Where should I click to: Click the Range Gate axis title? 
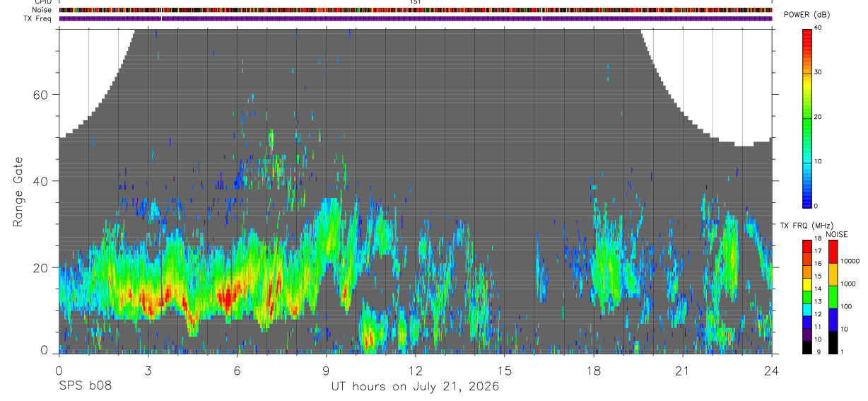coord(18,192)
